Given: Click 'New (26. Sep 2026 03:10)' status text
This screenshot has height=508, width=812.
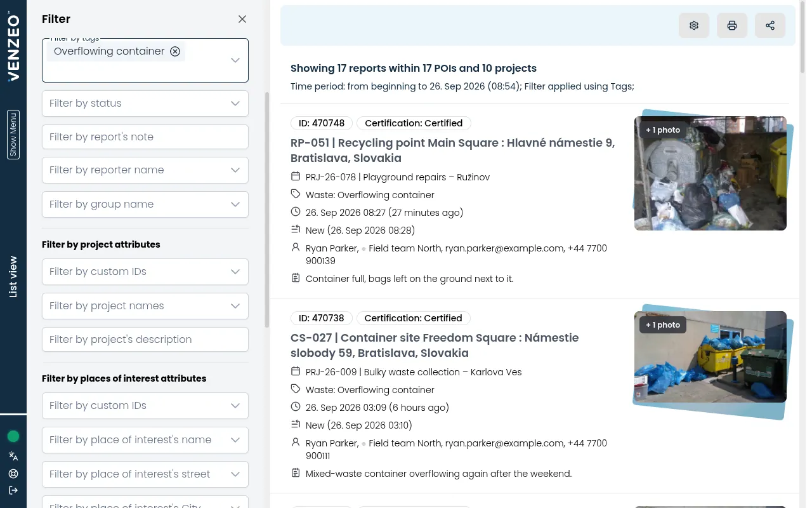Looking at the screenshot, I should pyautogui.click(x=360, y=425).
